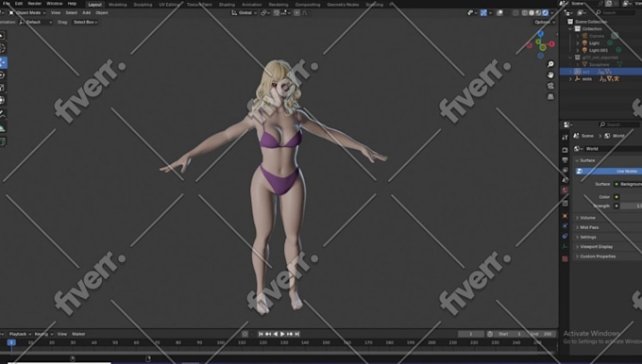The width and height of the screenshot is (642, 364).
Task: Toggle auto keying in timeline
Action: coord(245,334)
